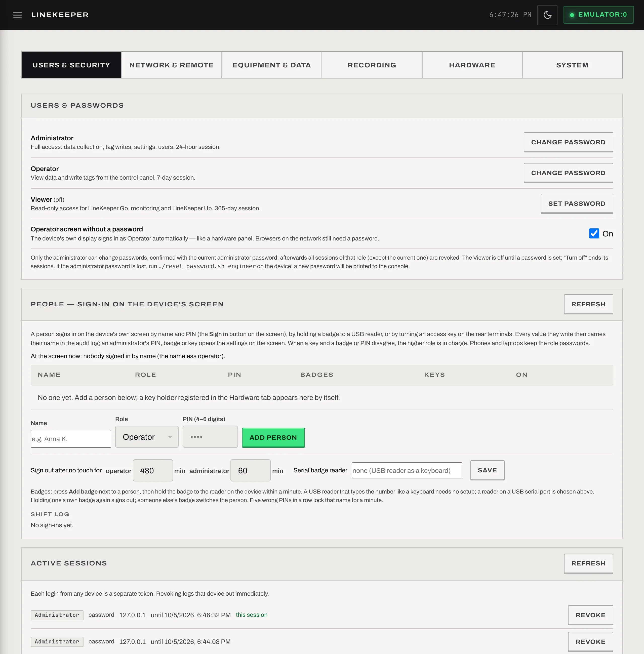Screen dimensions: 644x654
Task: Change the Administrator password
Action: pyautogui.click(x=568, y=142)
